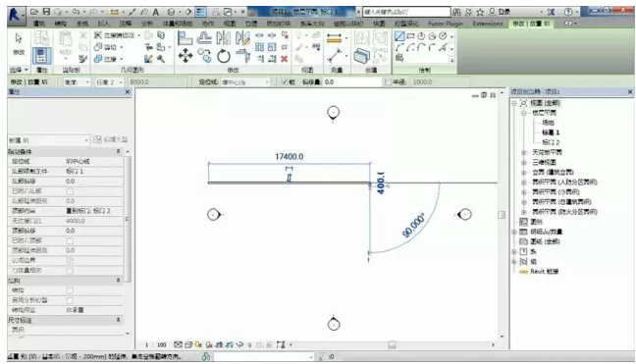Open the Revit application menu button
Screen dimensions: 636x364
pyautogui.click(x=16, y=16)
